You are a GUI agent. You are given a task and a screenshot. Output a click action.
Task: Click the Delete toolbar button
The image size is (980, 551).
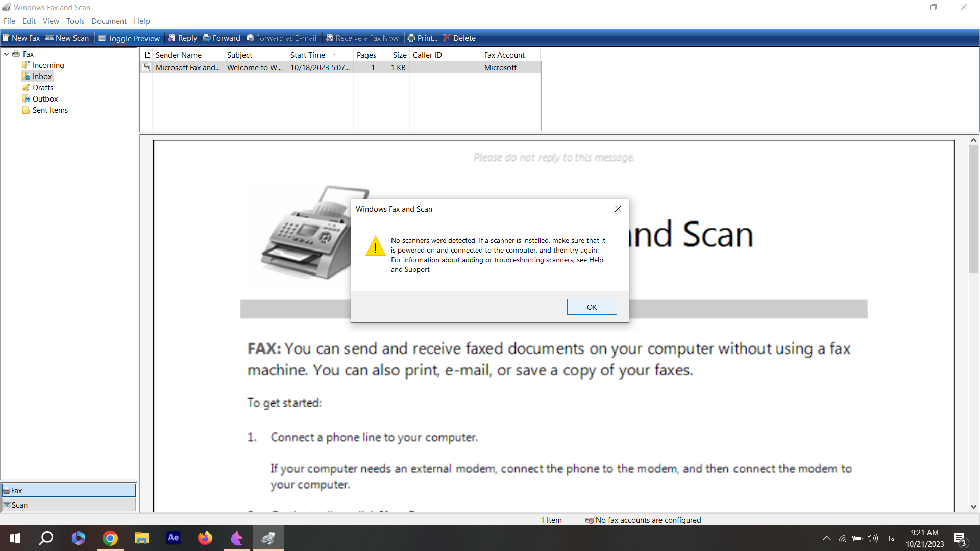(459, 38)
